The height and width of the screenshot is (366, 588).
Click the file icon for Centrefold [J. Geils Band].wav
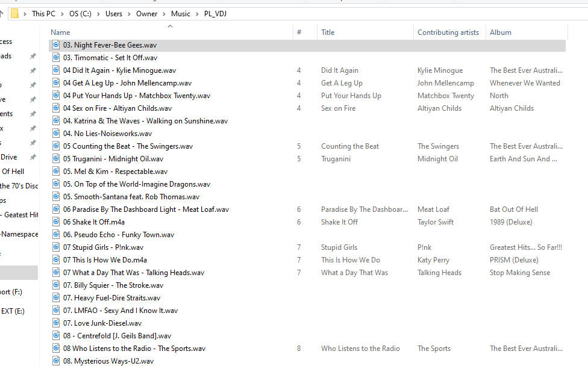coord(56,336)
